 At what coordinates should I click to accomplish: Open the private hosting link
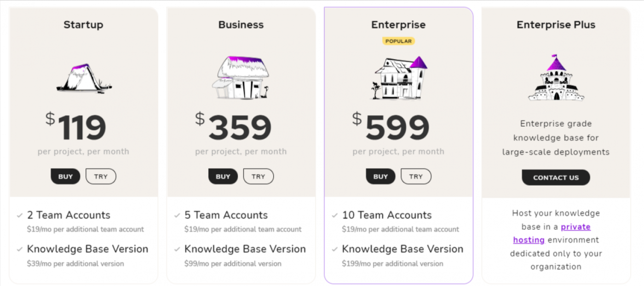552,233
